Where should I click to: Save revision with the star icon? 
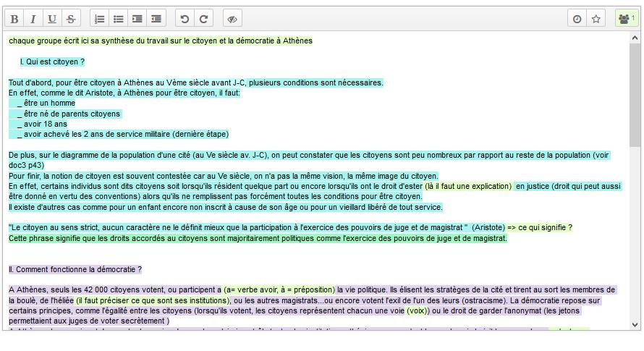click(x=596, y=19)
